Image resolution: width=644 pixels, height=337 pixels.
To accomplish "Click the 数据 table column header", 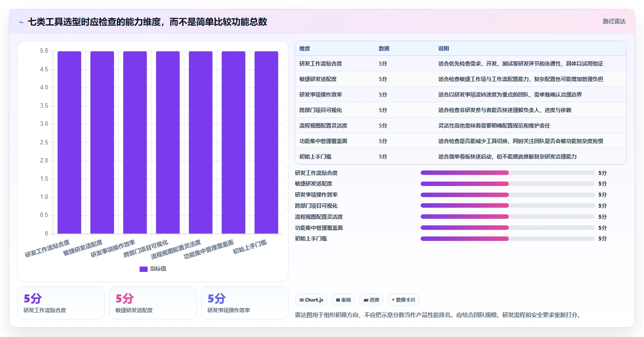I will click(x=384, y=48).
